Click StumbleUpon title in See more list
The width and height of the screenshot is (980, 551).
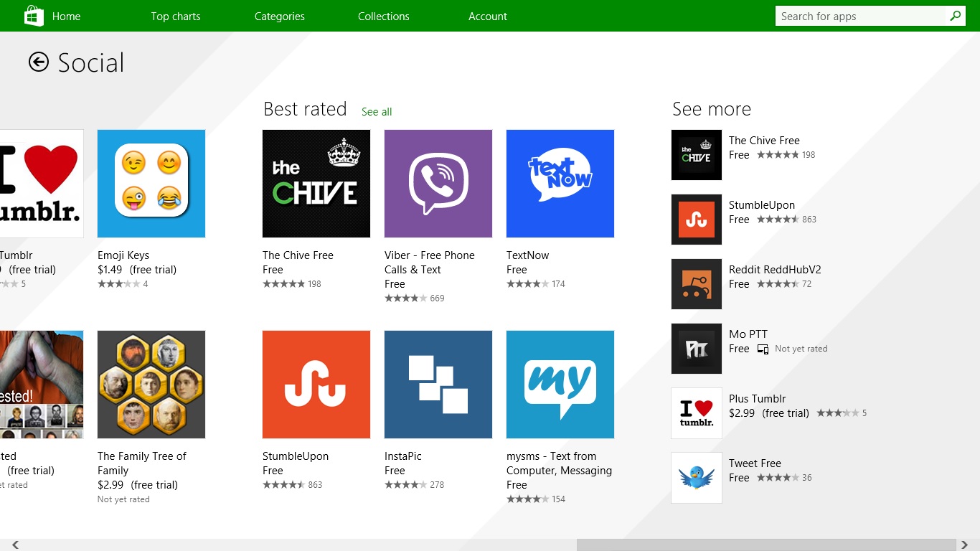click(762, 205)
